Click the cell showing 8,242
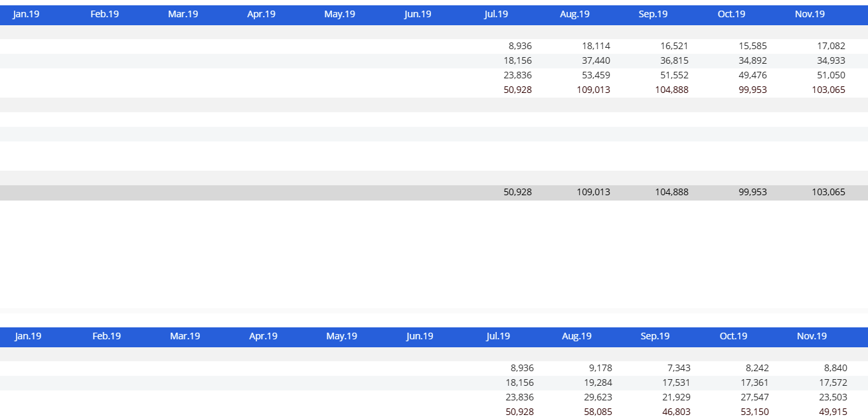The image size is (868, 419). click(757, 368)
